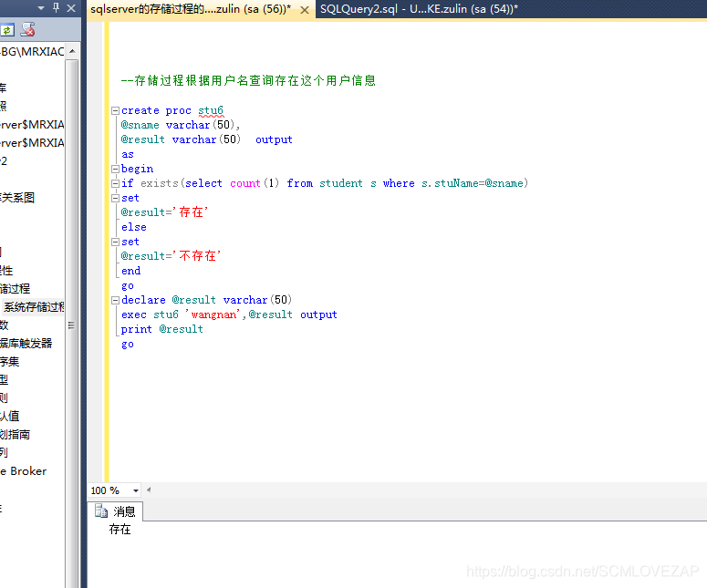The height and width of the screenshot is (588, 707).
Task: Click the 存在 output in messages pane
Action: (120, 530)
